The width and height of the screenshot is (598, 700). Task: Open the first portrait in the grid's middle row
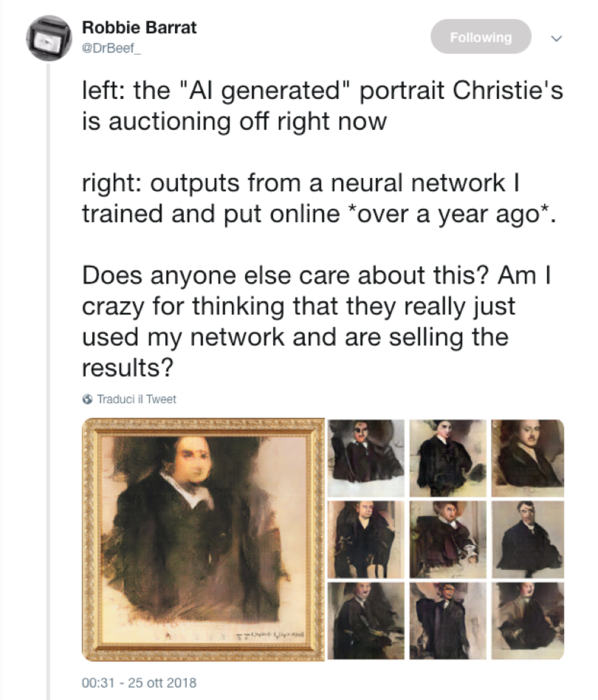click(366, 537)
